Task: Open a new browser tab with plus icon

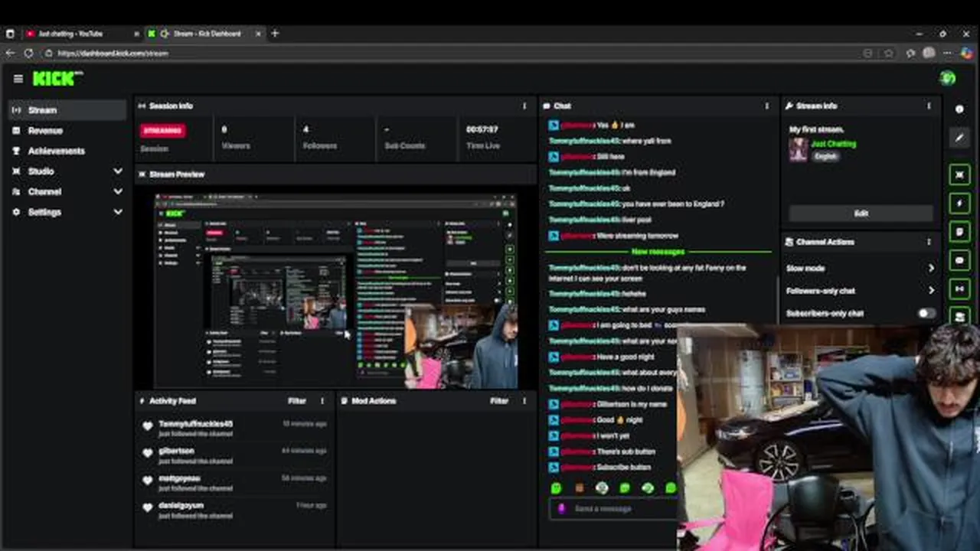Action: (275, 34)
